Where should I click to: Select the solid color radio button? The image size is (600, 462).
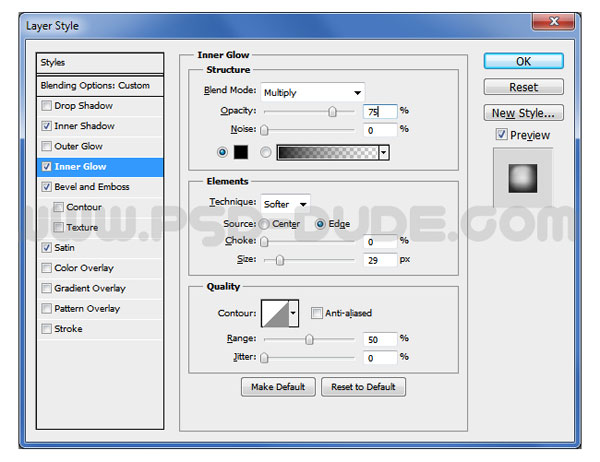click(222, 152)
